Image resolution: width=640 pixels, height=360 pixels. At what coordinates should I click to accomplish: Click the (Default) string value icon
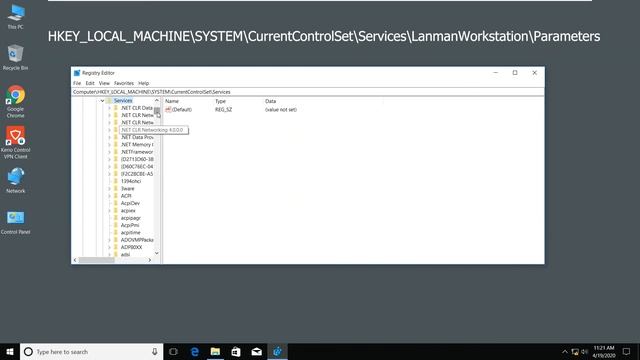[x=168, y=109]
